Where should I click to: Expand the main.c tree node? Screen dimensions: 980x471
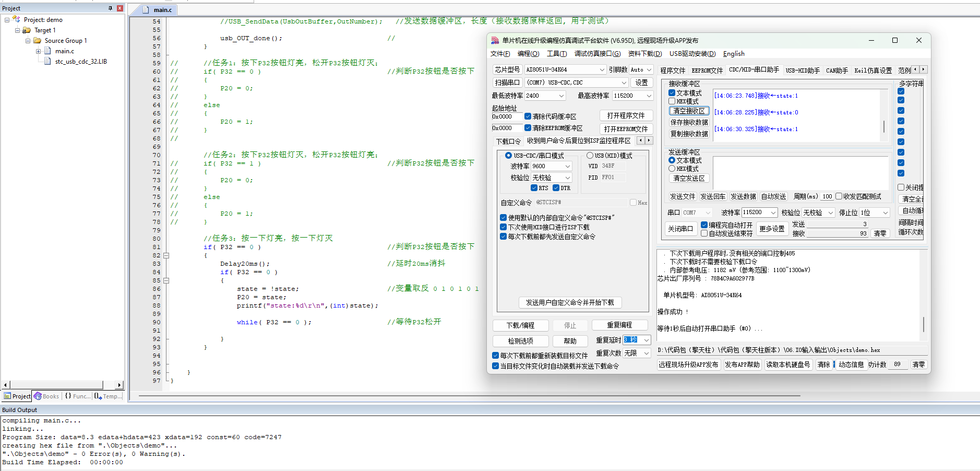[38, 51]
